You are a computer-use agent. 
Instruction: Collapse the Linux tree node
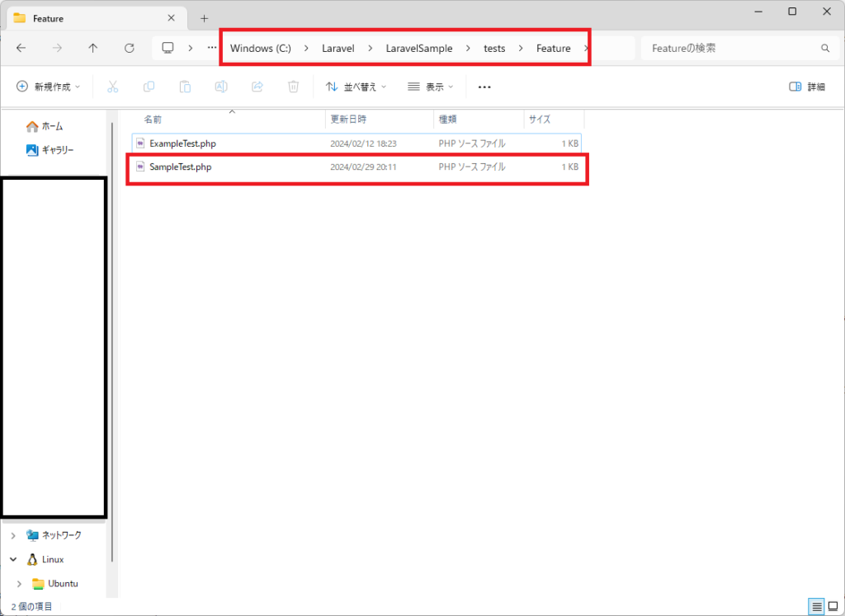point(13,559)
